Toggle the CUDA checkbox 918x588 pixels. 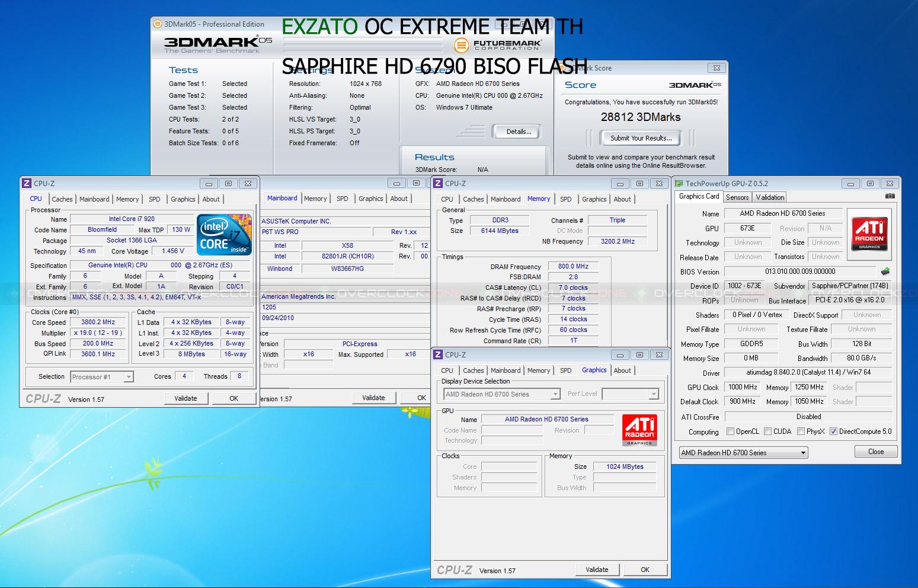pos(768,432)
